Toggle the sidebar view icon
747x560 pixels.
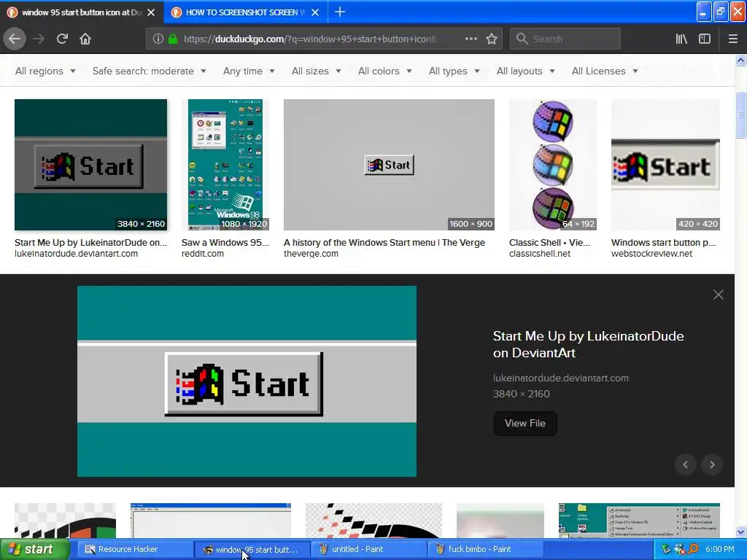(705, 39)
